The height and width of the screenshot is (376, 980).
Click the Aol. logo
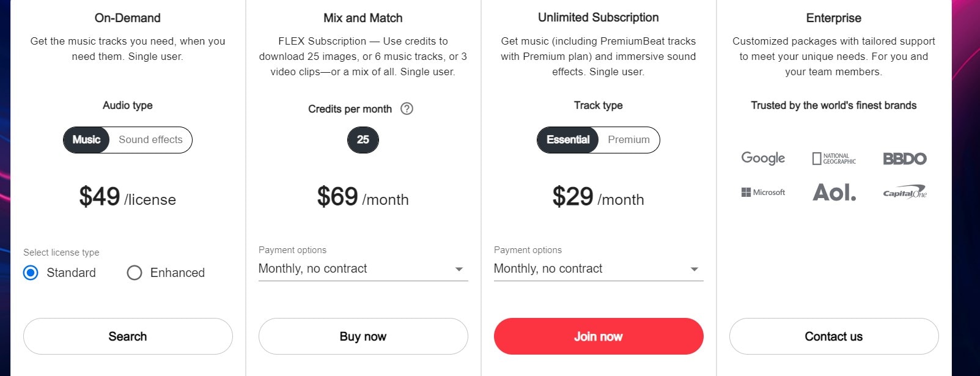coord(834,193)
